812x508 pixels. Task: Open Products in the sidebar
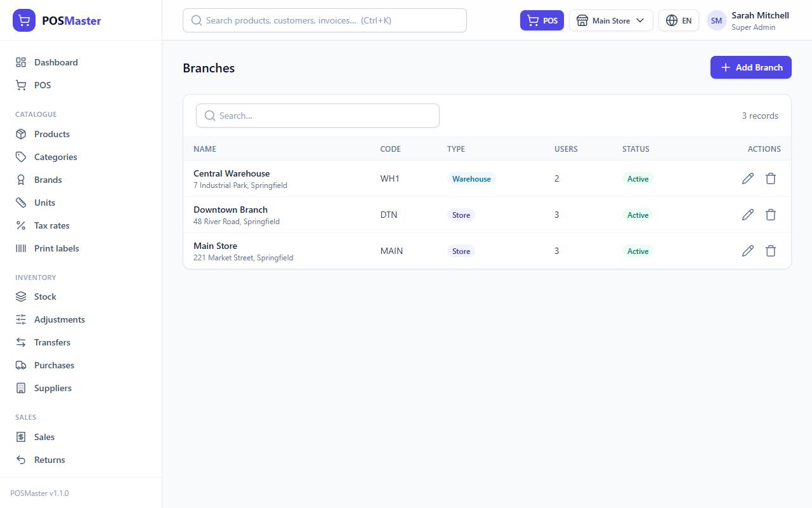tap(81, 134)
